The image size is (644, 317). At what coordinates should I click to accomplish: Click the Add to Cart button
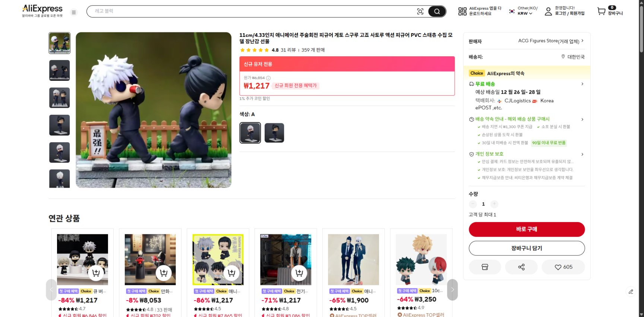pos(527,248)
